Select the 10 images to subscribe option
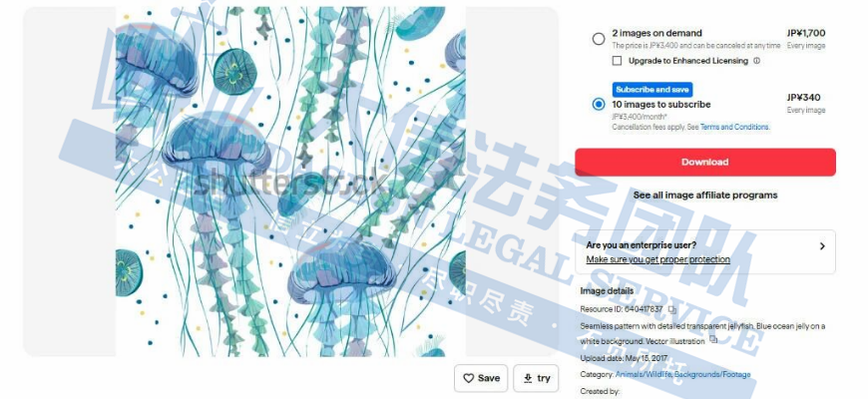The image size is (868, 399). point(599,104)
